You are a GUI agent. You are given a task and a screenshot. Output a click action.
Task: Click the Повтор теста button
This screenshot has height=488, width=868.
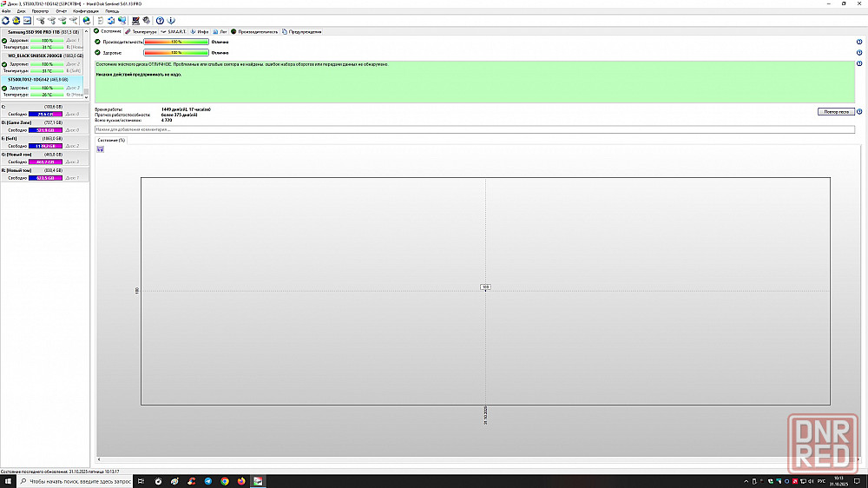(835, 111)
